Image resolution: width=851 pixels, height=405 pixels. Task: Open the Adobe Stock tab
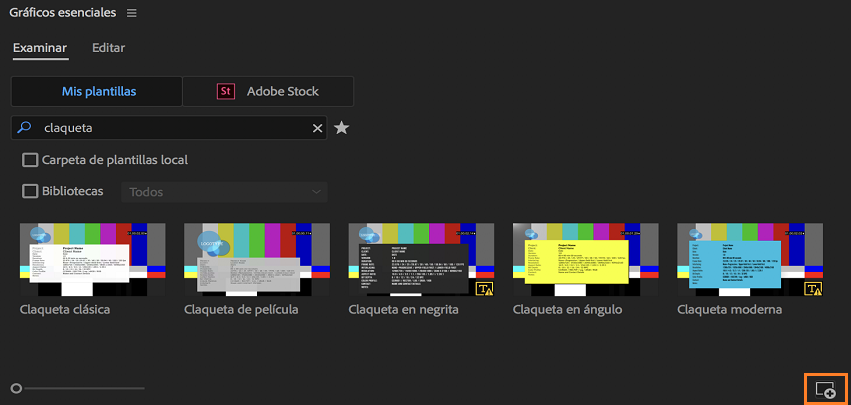[268, 91]
